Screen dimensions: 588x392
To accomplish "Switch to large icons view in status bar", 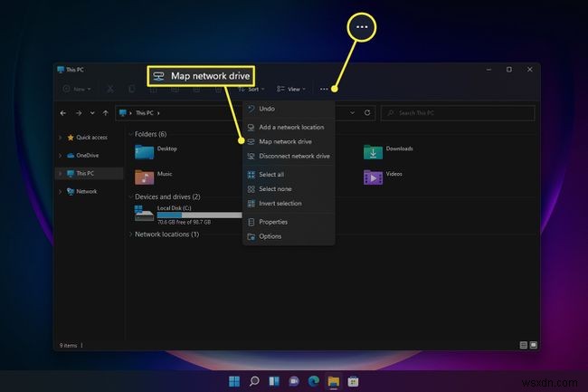I will pos(533,345).
